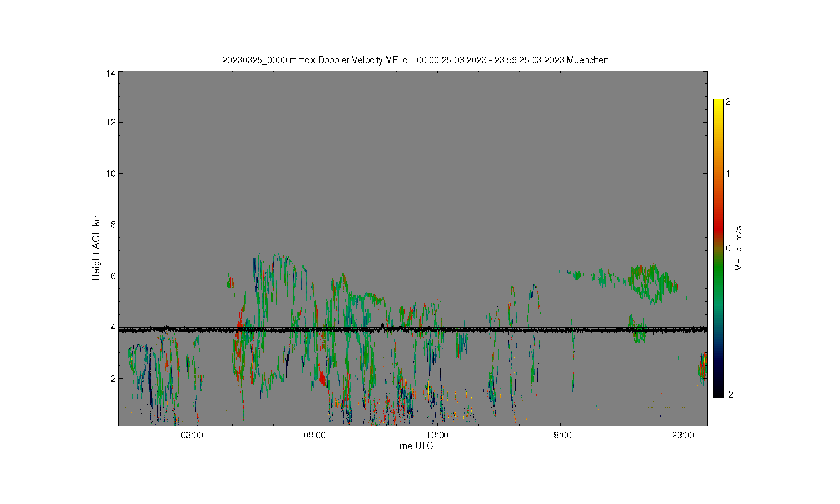This screenshot has width=840, height=504.
Task: Click the 13:00 time tick label
Action: coord(437,435)
